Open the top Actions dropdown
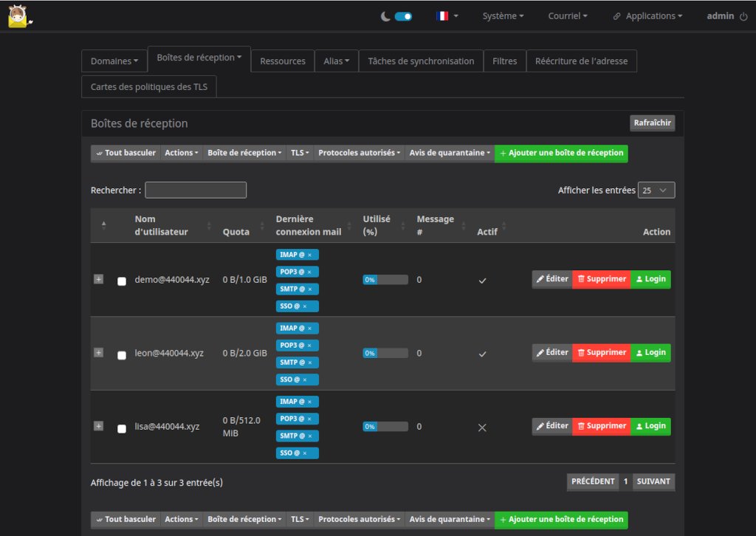The image size is (756, 536). (x=182, y=154)
